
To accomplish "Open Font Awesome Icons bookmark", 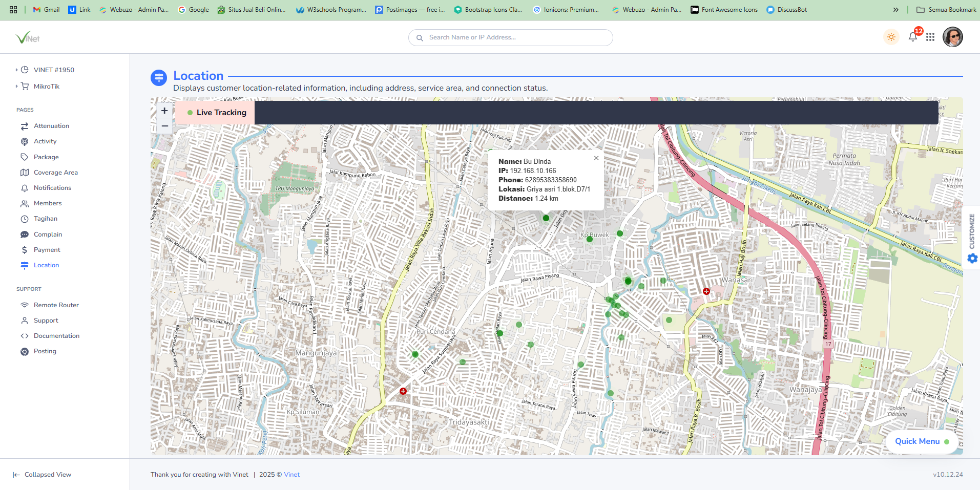I will [724, 10].
